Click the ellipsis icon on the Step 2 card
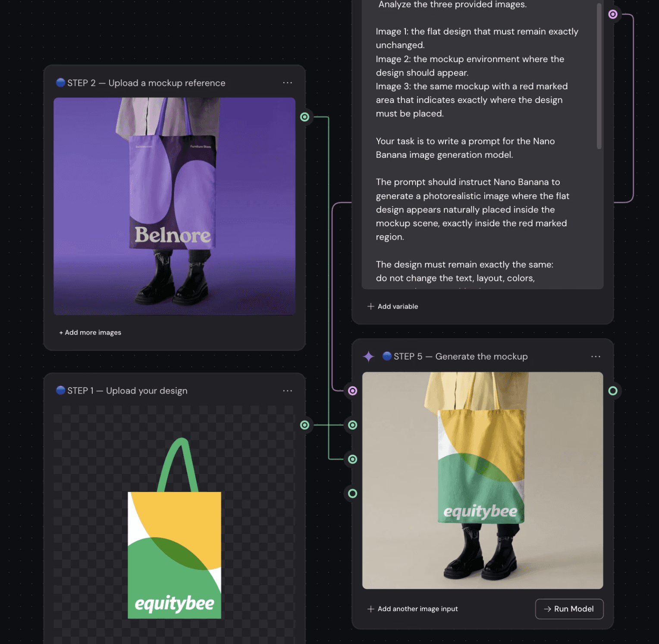Viewport: 659px width, 644px height. click(287, 83)
